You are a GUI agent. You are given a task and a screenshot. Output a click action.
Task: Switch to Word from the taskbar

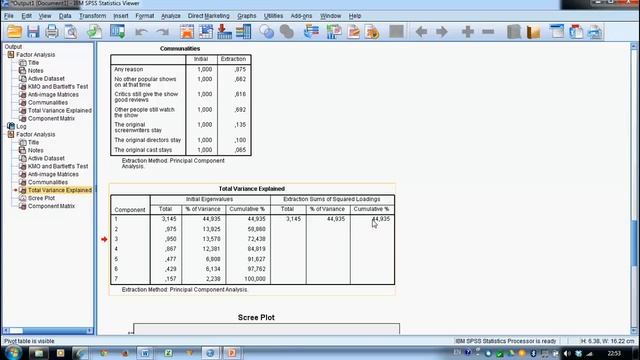click(145, 353)
